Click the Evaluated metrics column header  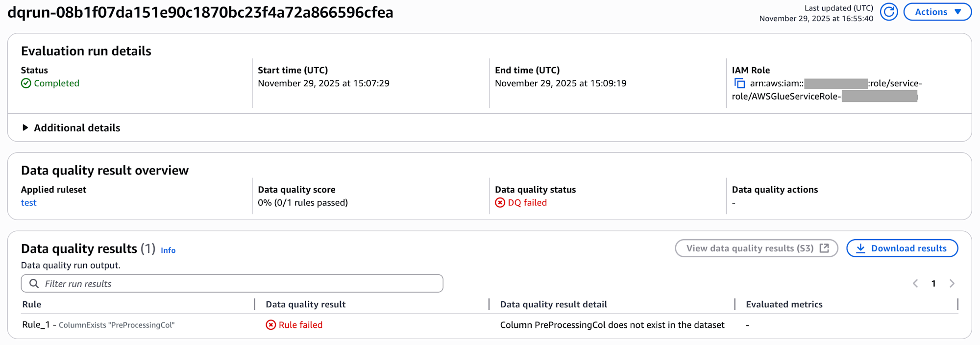click(784, 304)
